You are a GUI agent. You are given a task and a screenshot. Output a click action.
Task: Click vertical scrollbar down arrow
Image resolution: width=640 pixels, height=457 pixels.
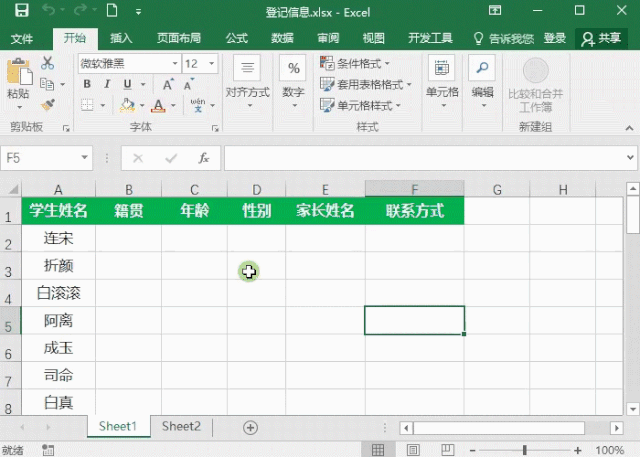pos(633,409)
